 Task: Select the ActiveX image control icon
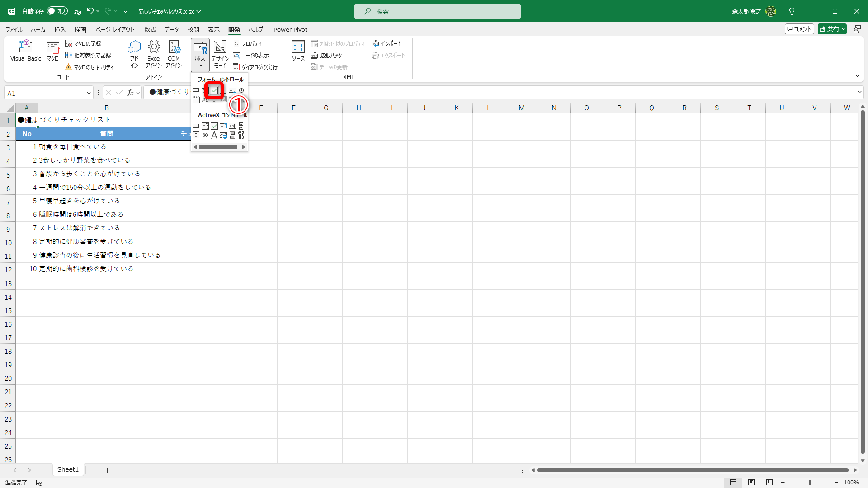click(223, 135)
